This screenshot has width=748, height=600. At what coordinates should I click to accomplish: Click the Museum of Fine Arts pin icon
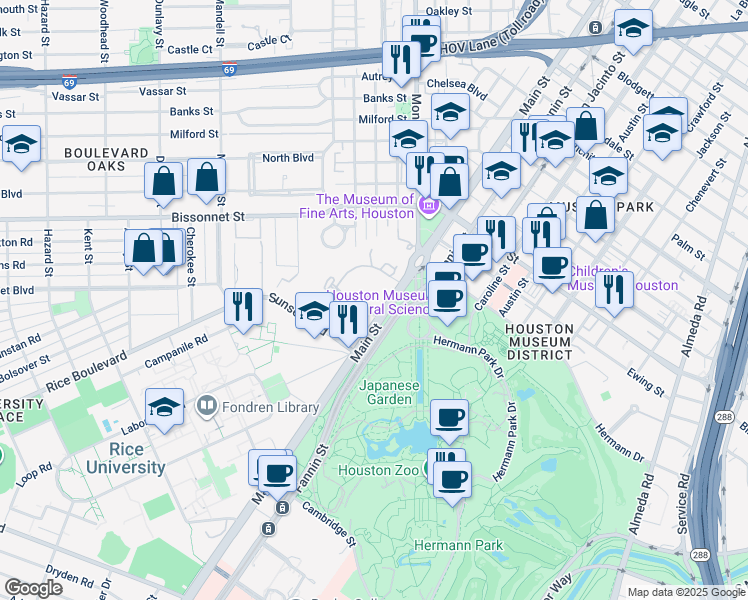[x=429, y=207]
